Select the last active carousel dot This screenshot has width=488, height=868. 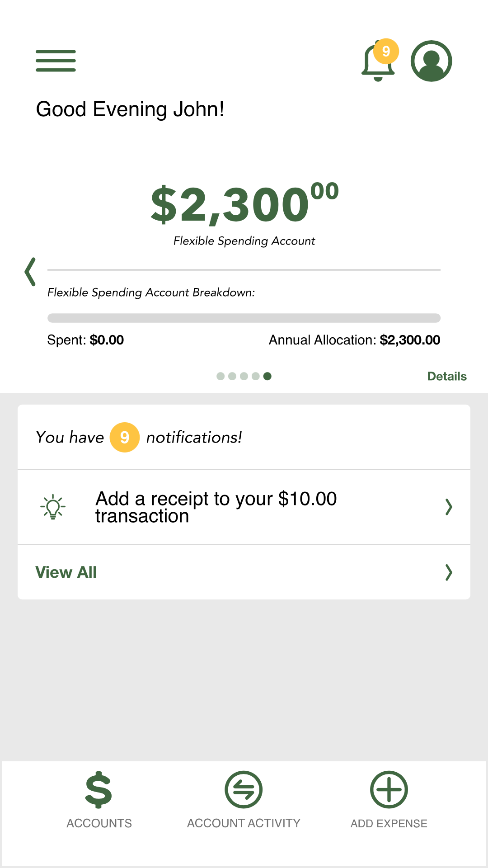click(267, 376)
